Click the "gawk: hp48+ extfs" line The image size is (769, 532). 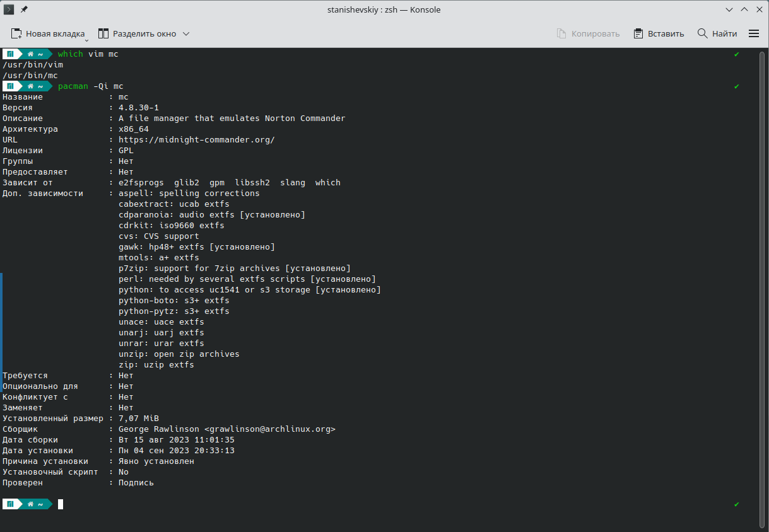click(197, 247)
